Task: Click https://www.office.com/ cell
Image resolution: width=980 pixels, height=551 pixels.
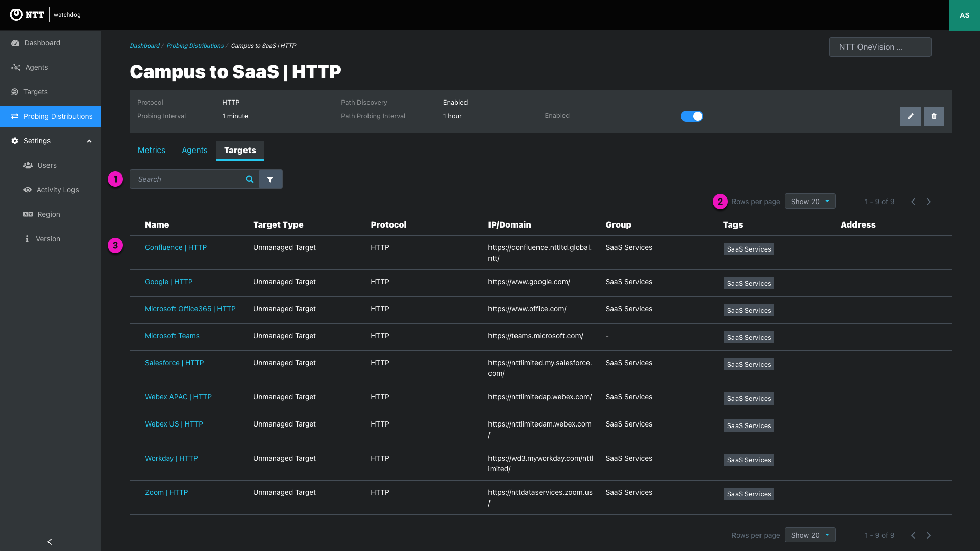Action: 527,309
